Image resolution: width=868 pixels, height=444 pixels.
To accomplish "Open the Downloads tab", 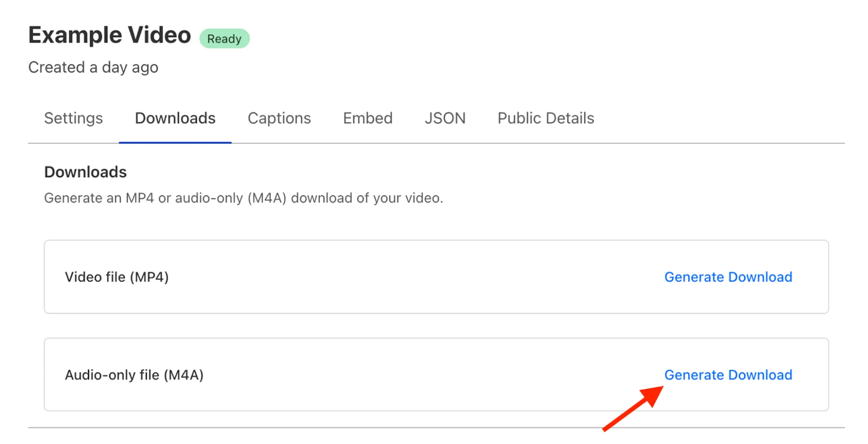I will (x=175, y=118).
